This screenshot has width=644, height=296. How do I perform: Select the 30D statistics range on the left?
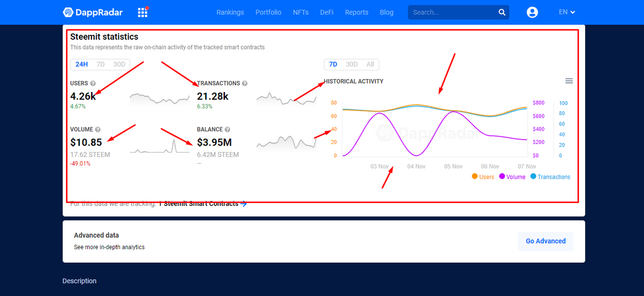119,64
